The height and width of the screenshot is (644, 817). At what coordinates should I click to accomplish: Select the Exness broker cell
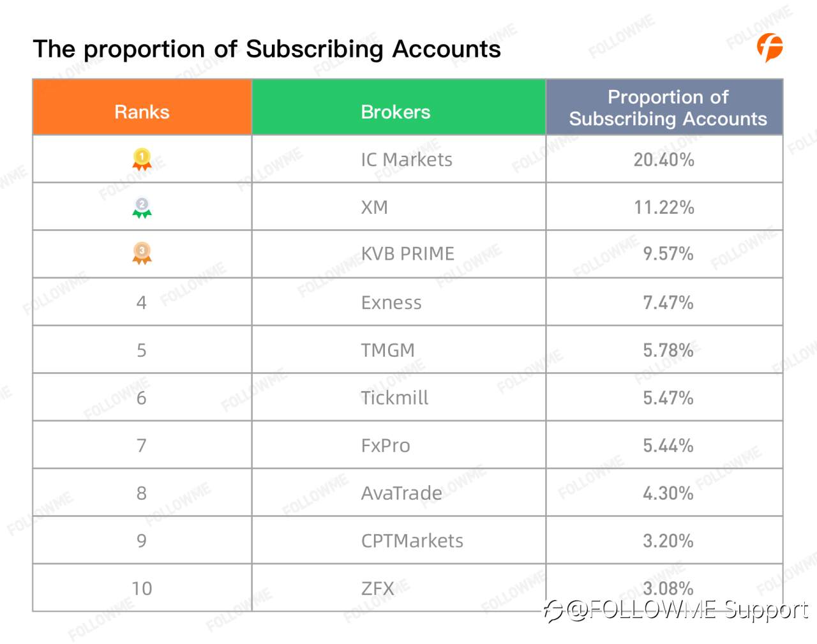point(399,302)
